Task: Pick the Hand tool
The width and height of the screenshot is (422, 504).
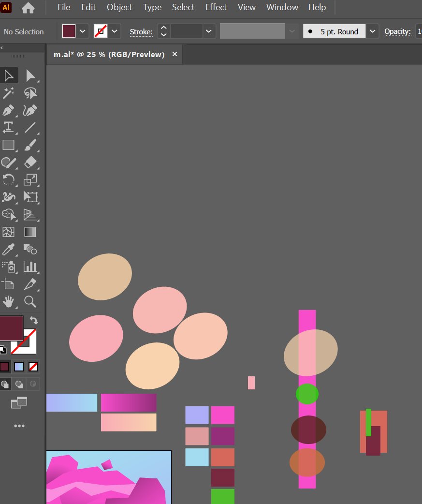Action: click(x=9, y=301)
